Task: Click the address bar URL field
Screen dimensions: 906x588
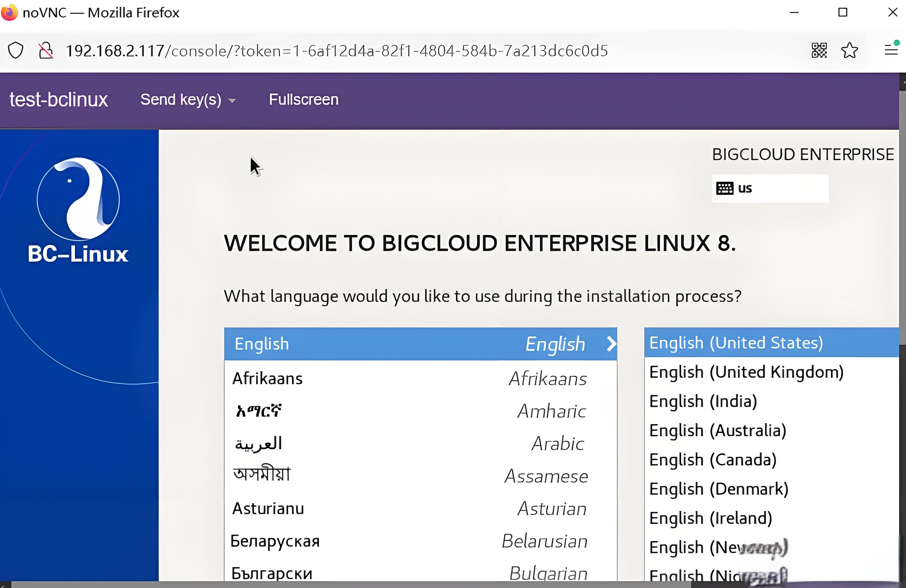Action: 336,51
